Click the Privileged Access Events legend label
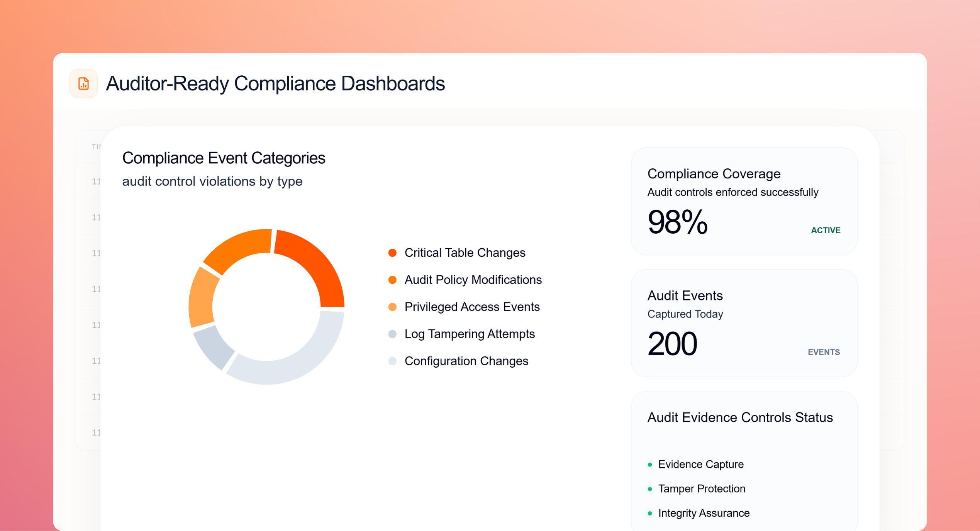This screenshot has height=531, width=980. point(472,307)
